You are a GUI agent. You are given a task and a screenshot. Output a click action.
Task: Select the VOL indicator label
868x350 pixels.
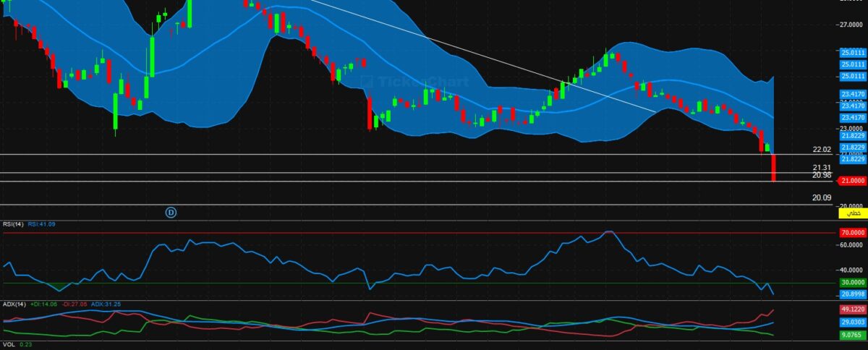coord(8,345)
